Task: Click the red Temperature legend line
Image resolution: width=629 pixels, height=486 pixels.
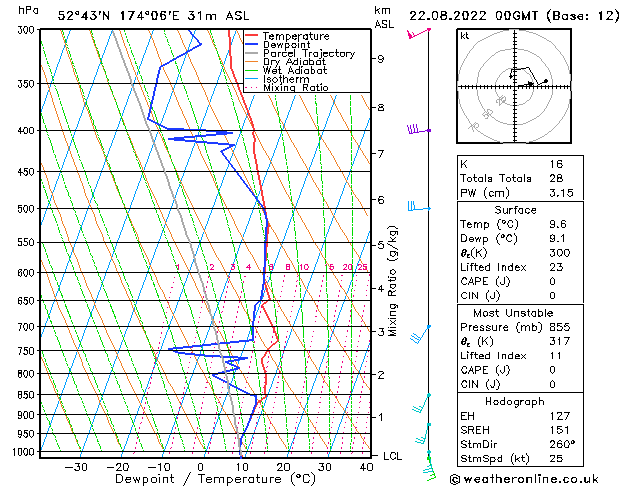Action: click(251, 36)
